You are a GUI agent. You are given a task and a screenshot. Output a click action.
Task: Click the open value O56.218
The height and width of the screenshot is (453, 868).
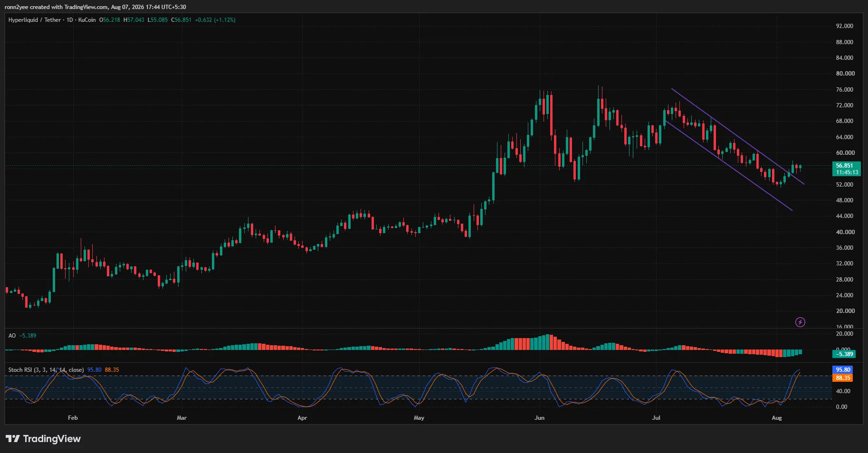[x=110, y=20]
